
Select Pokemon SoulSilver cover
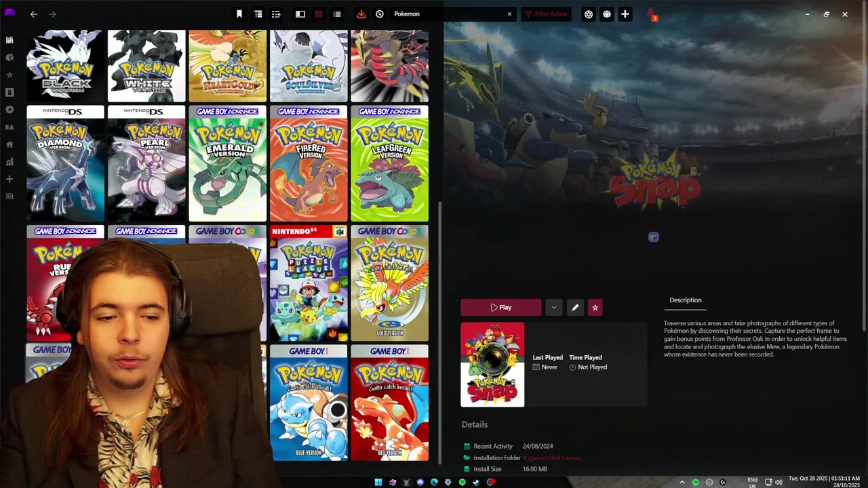pos(309,65)
